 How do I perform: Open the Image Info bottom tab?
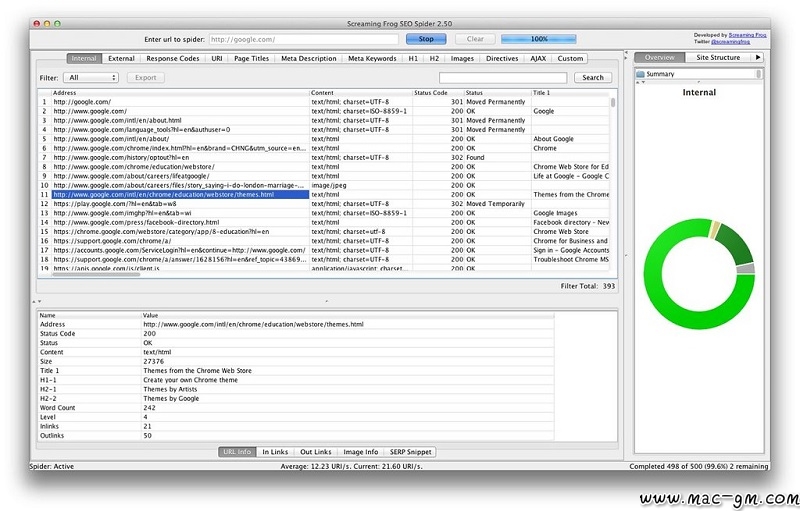(361, 452)
